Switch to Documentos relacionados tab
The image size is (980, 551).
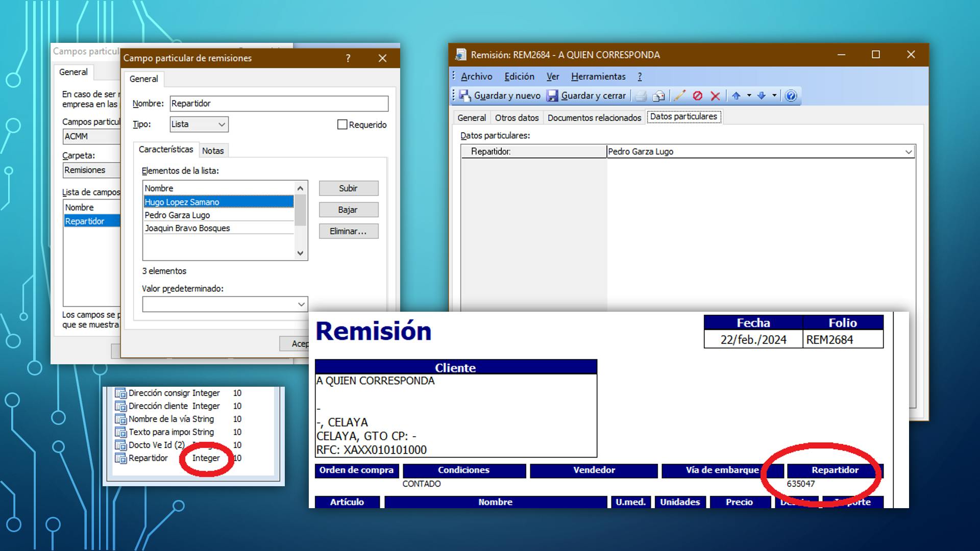[594, 118]
